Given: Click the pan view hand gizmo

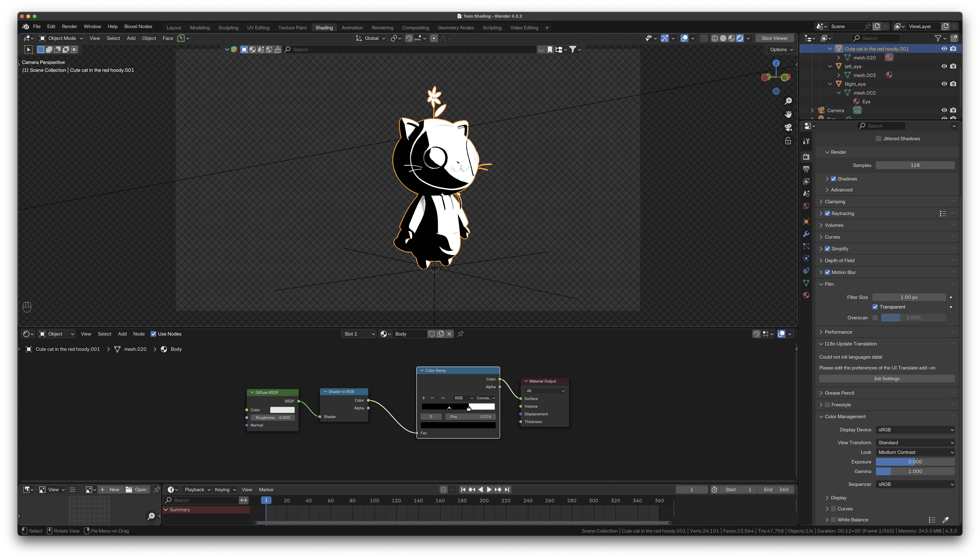Looking at the screenshot, I should tap(788, 114).
